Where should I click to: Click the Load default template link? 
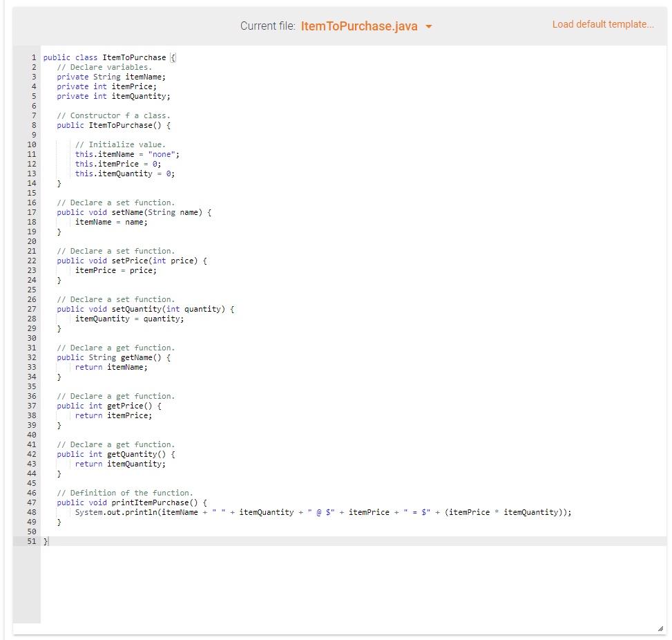coord(602,24)
